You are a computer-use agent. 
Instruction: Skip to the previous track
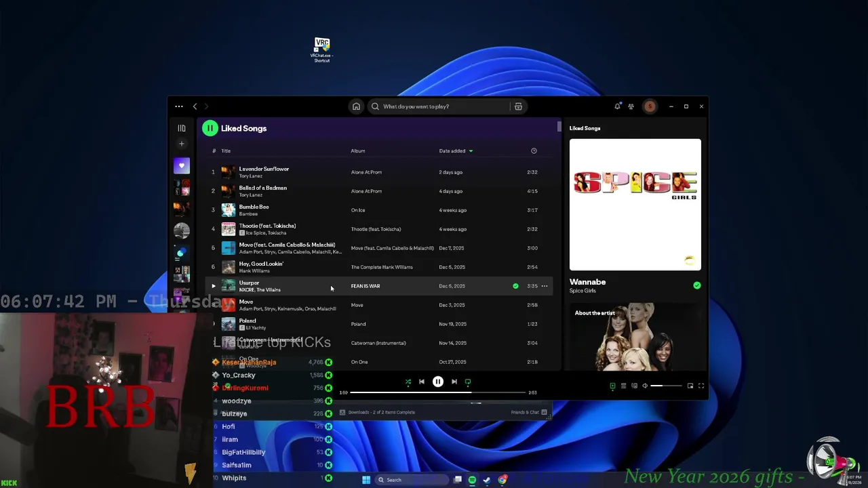point(422,382)
